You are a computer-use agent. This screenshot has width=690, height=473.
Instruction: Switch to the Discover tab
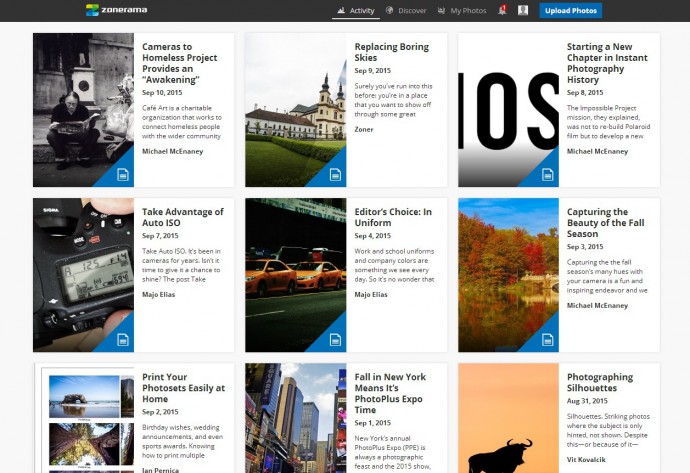click(406, 11)
